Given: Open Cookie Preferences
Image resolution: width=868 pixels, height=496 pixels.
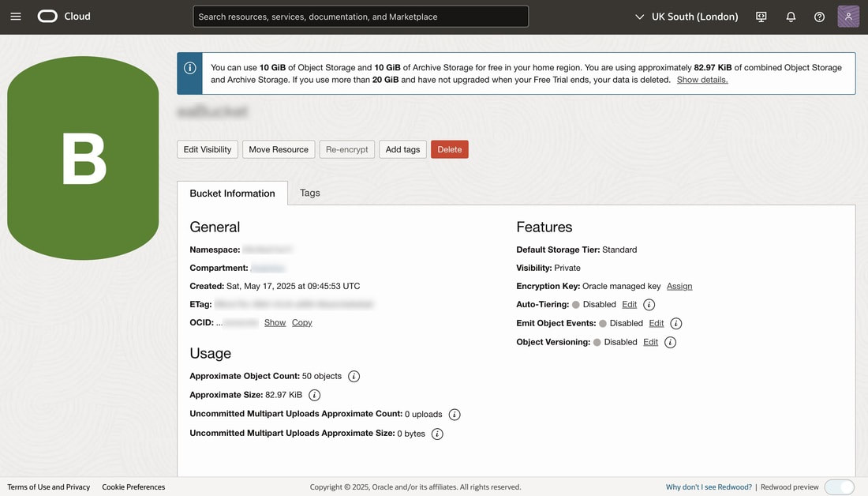Looking at the screenshot, I should pyautogui.click(x=133, y=487).
